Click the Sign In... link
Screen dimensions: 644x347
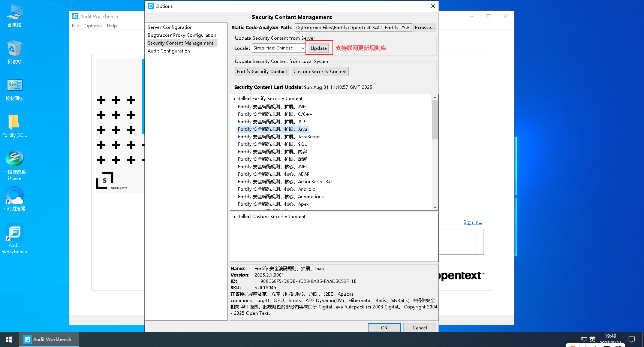click(x=473, y=222)
